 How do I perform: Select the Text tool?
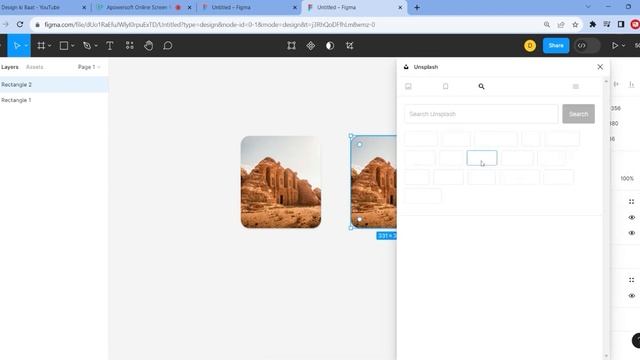[x=110, y=46]
